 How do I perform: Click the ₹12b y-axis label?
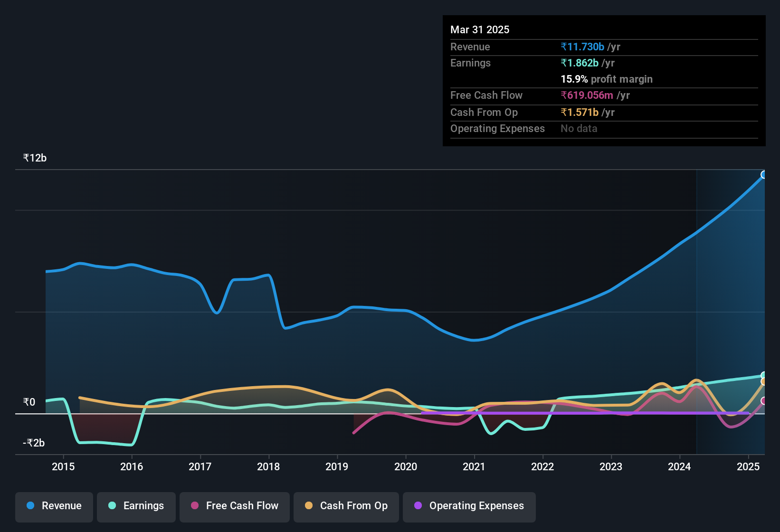coord(35,158)
